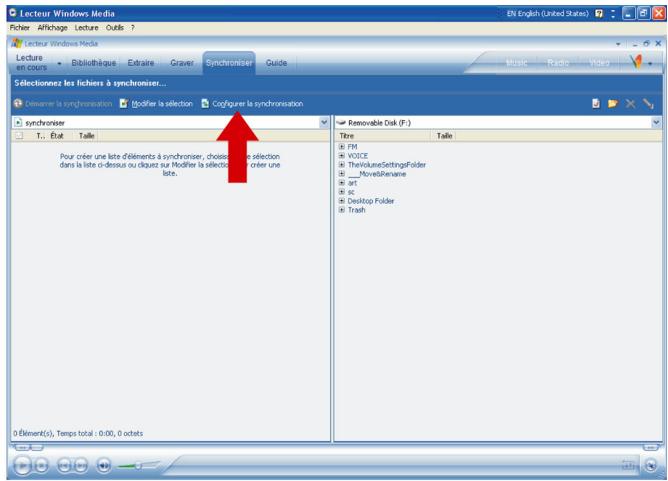Sort left list by Taille column
This screenshot has height=481, width=668.
tap(86, 135)
